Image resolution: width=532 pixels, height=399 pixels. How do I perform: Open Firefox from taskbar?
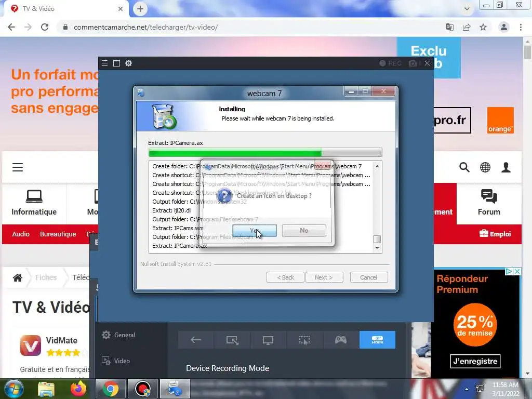(x=78, y=389)
